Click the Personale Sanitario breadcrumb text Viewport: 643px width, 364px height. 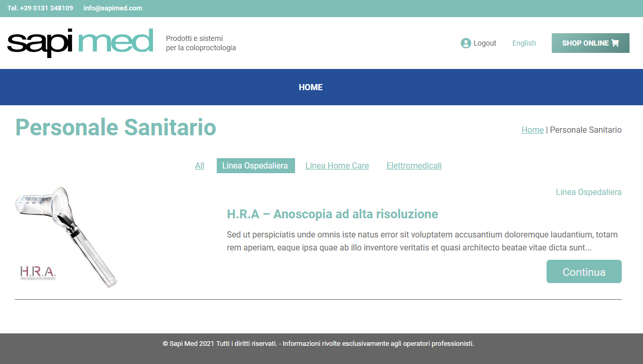coord(585,130)
